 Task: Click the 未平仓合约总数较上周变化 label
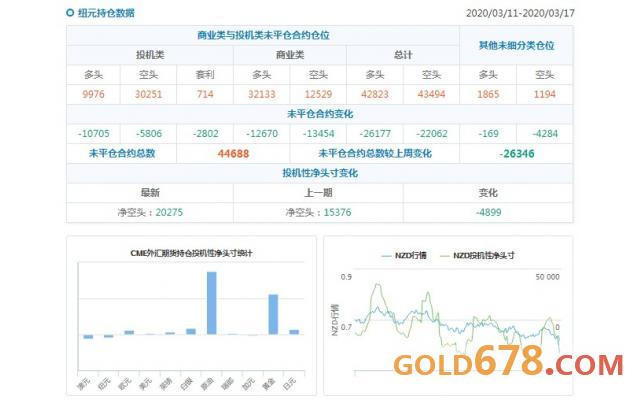[x=375, y=153]
